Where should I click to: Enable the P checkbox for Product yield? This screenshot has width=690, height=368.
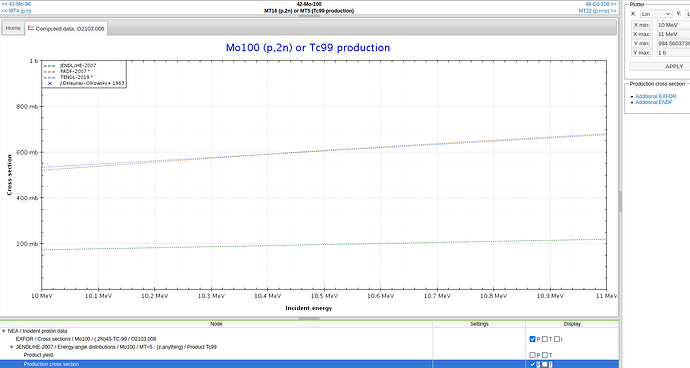532,355
